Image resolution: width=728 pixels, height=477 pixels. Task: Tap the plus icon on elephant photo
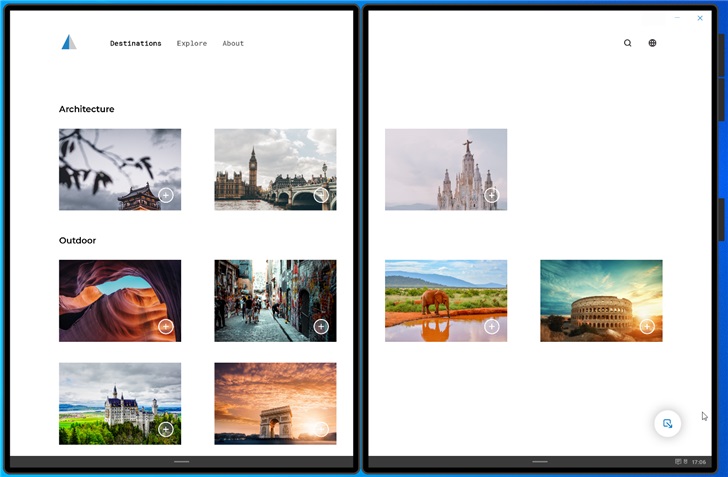click(492, 326)
